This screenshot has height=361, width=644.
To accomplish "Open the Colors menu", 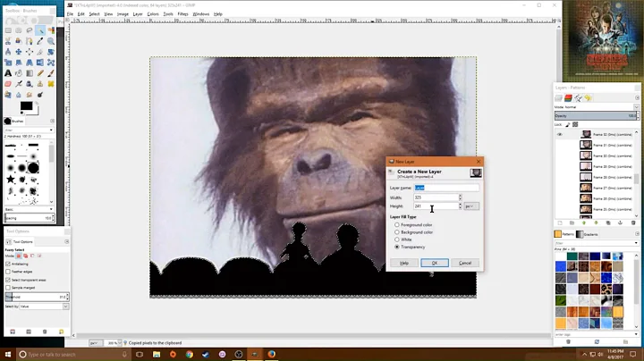I will [x=153, y=14].
